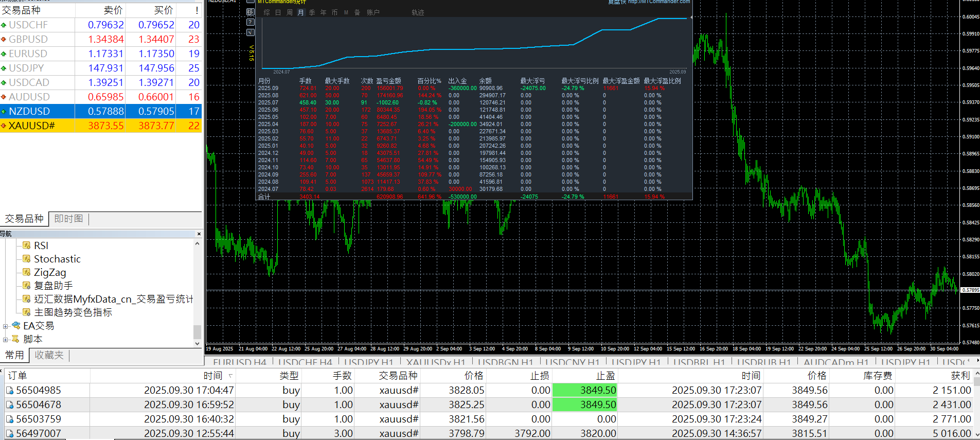980x440 pixels.
Task: Click the XAUUSD# symbol arrow icon
Action: [x=4, y=126]
